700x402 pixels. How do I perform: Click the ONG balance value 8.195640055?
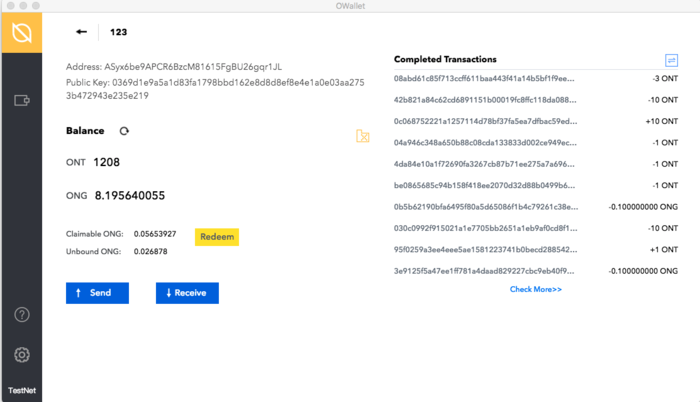click(129, 196)
